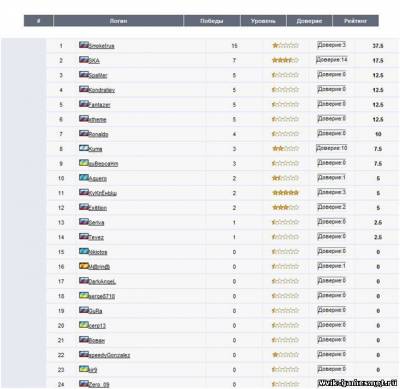
Task: Click the orange flag icon in row 16
Action: point(83,266)
